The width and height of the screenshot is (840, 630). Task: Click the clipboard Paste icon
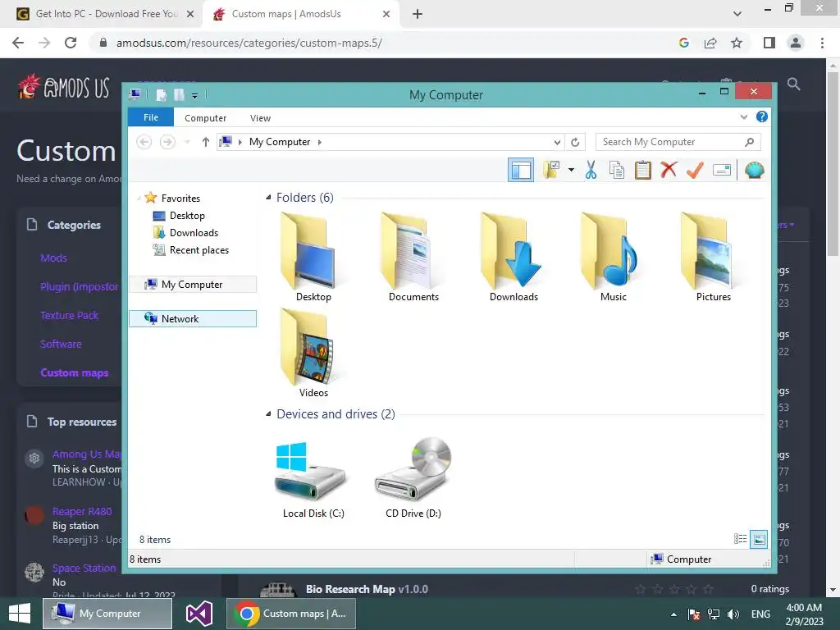pos(643,171)
